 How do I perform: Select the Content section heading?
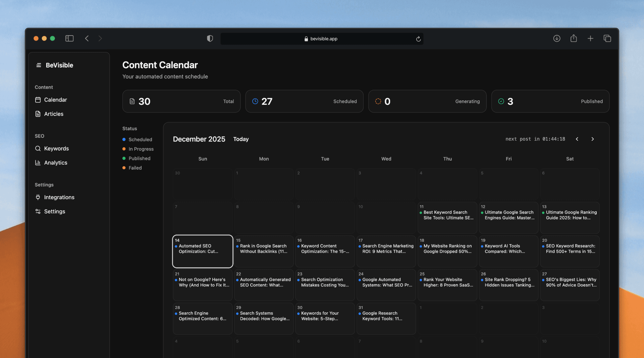click(x=44, y=87)
